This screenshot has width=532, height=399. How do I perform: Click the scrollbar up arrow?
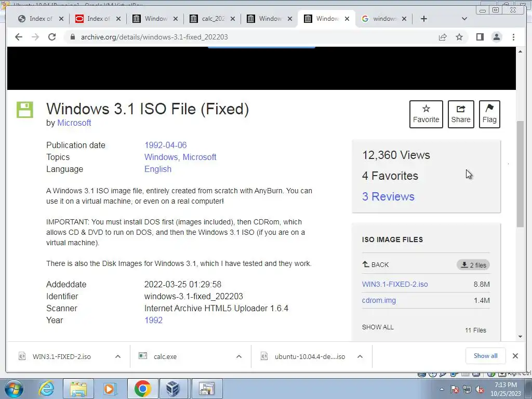(x=520, y=51)
